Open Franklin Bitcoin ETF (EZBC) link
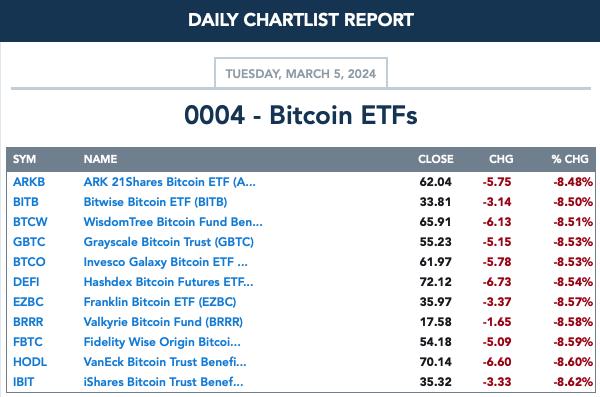The width and height of the screenshot is (600, 397). coord(160,302)
